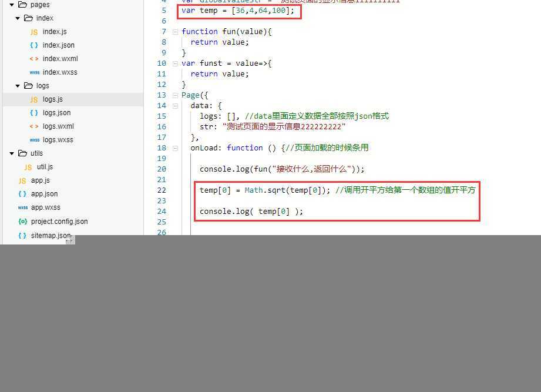Open index.js file
This screenshot has width=541, height=392.
click(55, 32)
